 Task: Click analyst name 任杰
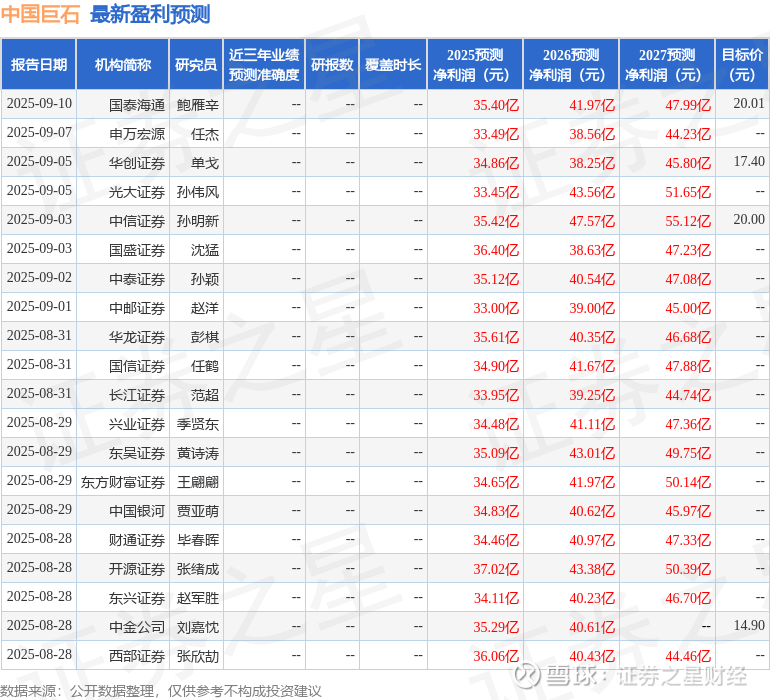(205, 134)
